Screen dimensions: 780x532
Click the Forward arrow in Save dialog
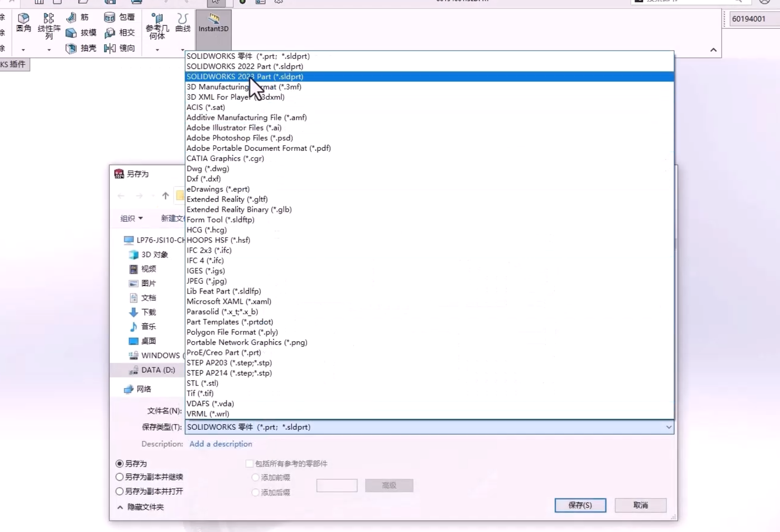click(139, 196)
